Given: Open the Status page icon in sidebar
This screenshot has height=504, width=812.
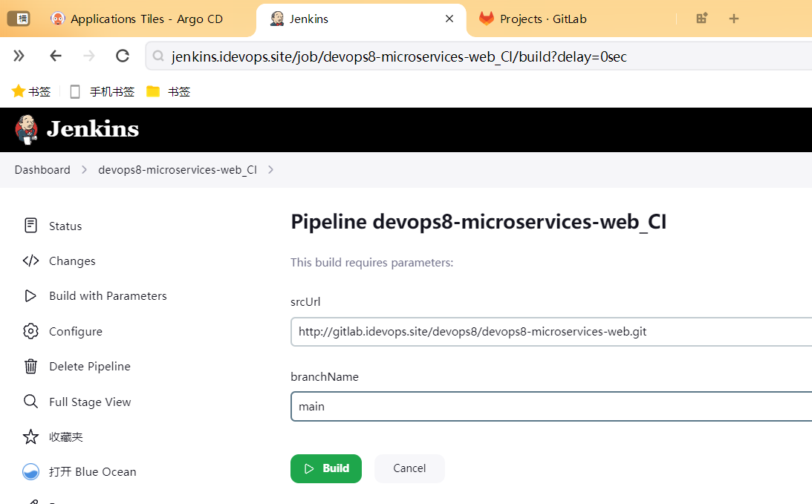Looking at the screenshot, I should [x=30, y=226].
